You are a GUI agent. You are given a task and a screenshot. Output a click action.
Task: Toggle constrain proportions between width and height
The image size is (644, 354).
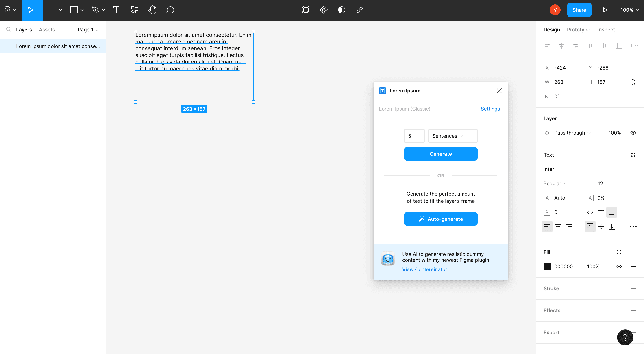[633, 82]
